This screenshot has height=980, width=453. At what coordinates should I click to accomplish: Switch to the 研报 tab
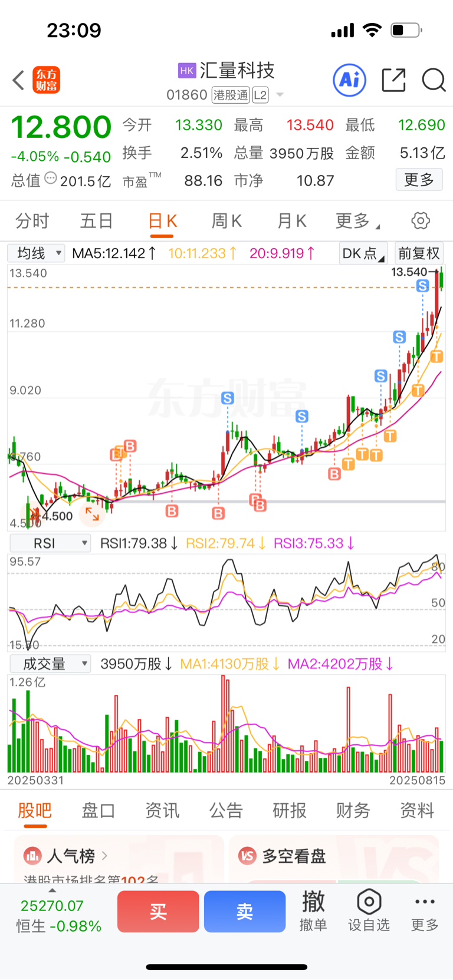coord(290,810)
